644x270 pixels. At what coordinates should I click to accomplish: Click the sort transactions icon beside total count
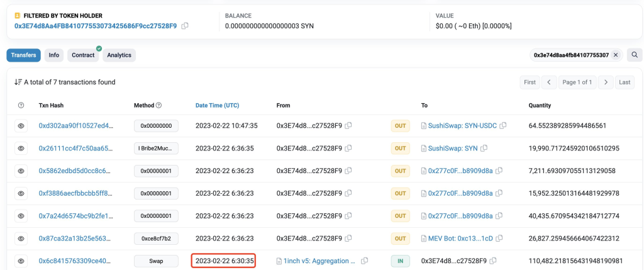pyautogui.click(x=18, y=82)
